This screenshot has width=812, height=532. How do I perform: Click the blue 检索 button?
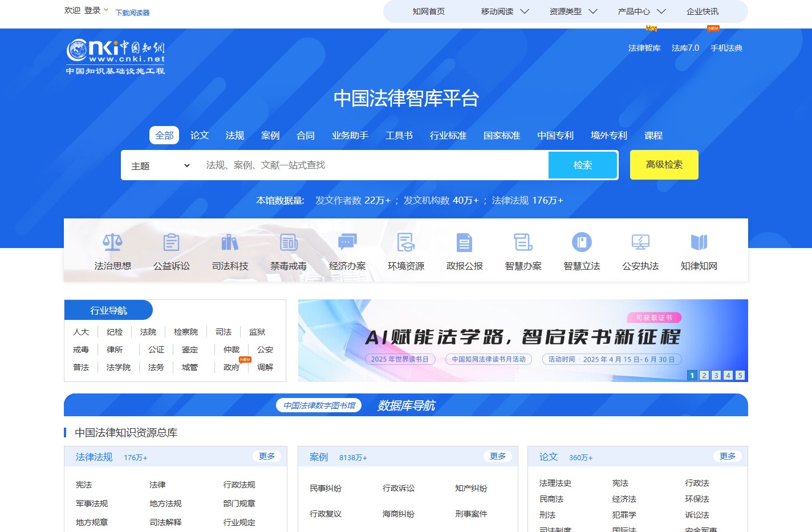[583, 165]
